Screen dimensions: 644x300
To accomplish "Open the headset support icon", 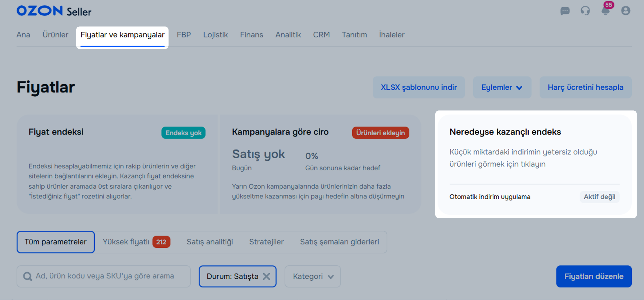I will click(x=585, y=11).
